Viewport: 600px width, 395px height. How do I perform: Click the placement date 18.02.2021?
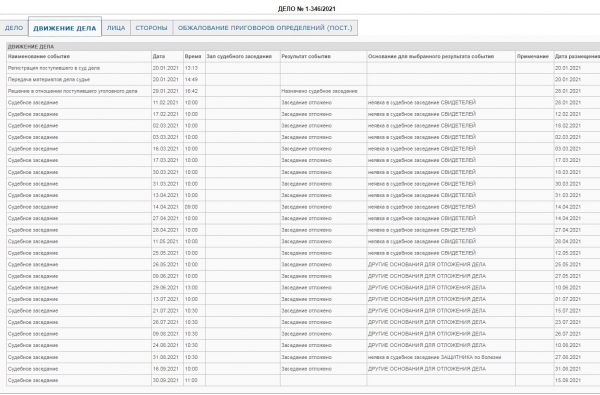568,126
